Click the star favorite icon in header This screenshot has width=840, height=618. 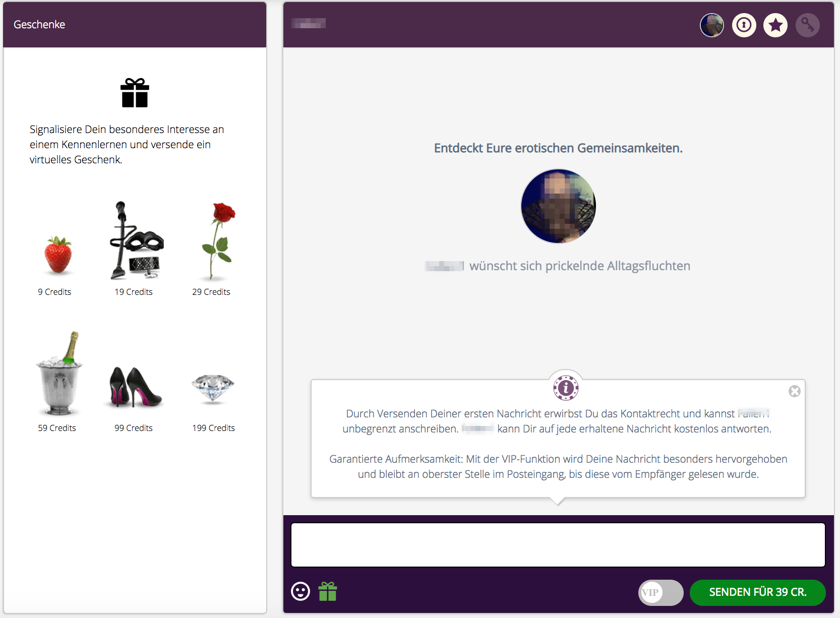[775, 25]
